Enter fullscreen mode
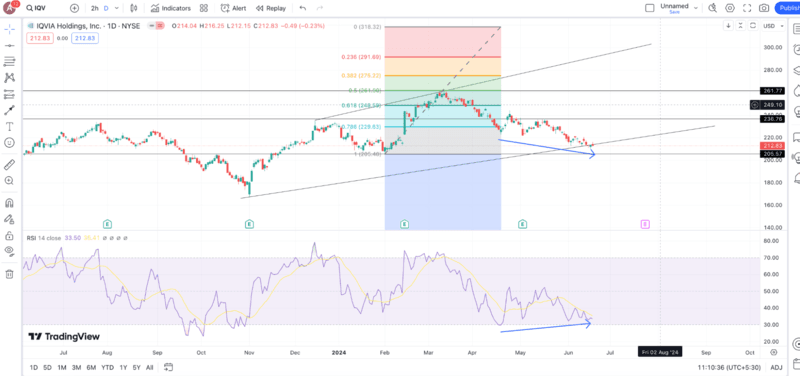 747,8
